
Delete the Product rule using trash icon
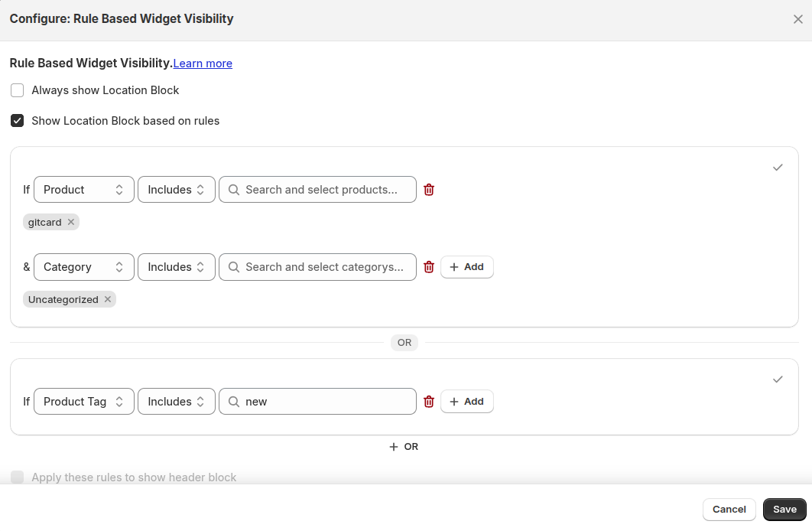[x=428, y=189]
